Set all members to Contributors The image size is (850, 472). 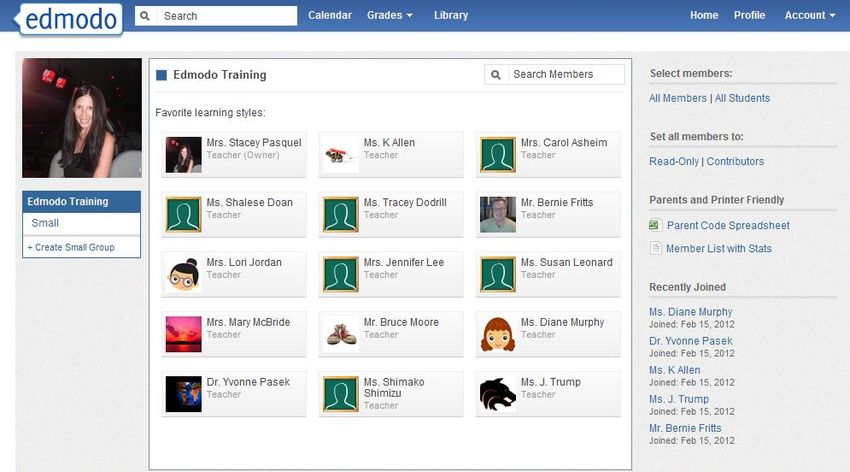point(735,161)
